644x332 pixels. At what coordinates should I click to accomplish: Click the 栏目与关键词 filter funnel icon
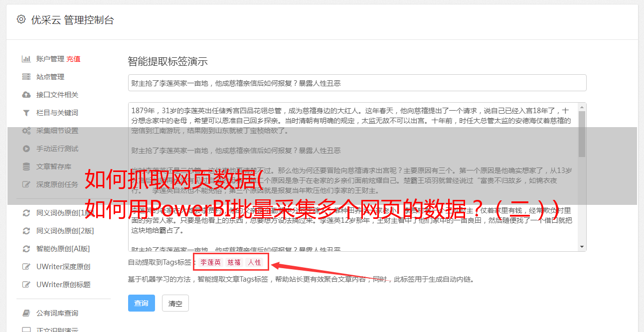[x=26, y=113]
